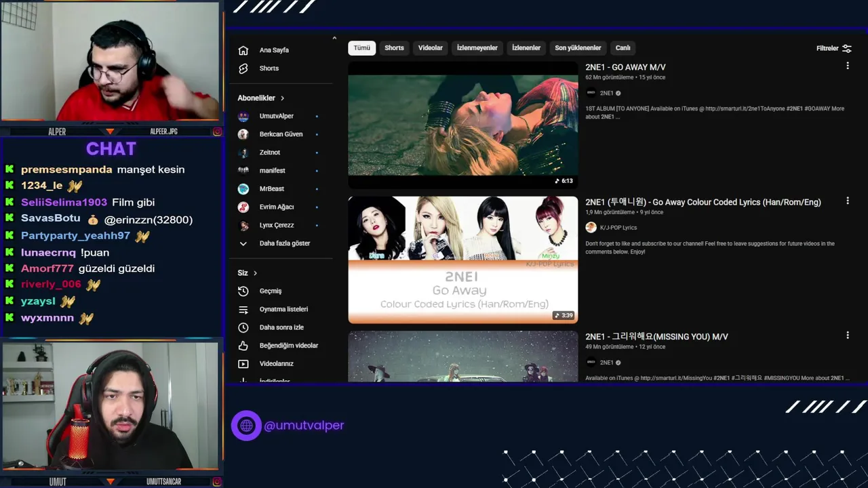
Task: Select the Son yüklenenler filter chip
Action: pos(578,48)
